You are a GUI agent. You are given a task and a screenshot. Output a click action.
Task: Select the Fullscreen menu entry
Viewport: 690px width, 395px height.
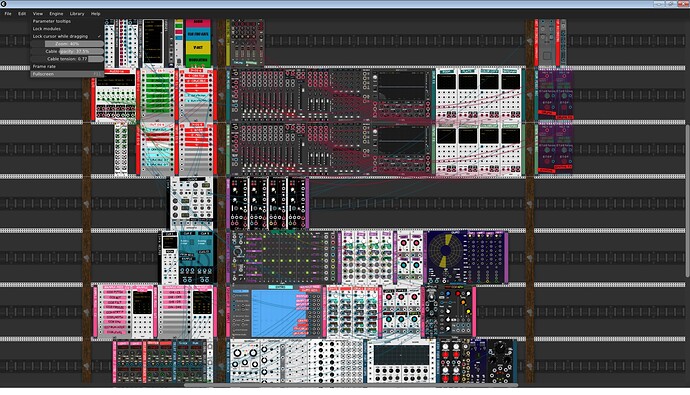coord(67,74)
